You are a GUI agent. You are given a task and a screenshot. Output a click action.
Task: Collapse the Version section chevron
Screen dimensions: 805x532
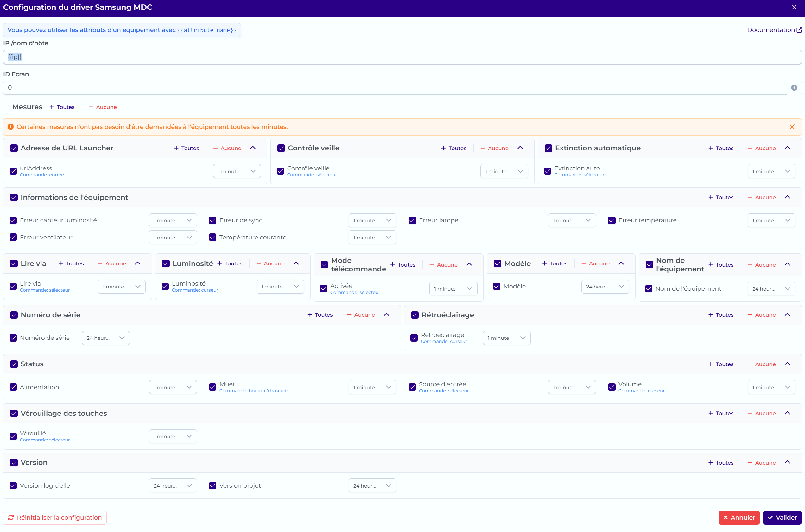(787, 462)
